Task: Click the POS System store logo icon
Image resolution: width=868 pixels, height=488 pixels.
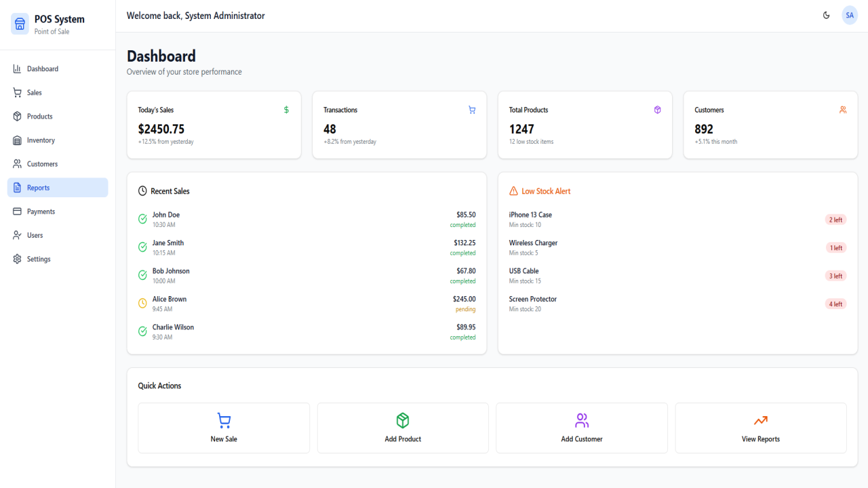Action: pyautogui.click(x=20, y=24)
